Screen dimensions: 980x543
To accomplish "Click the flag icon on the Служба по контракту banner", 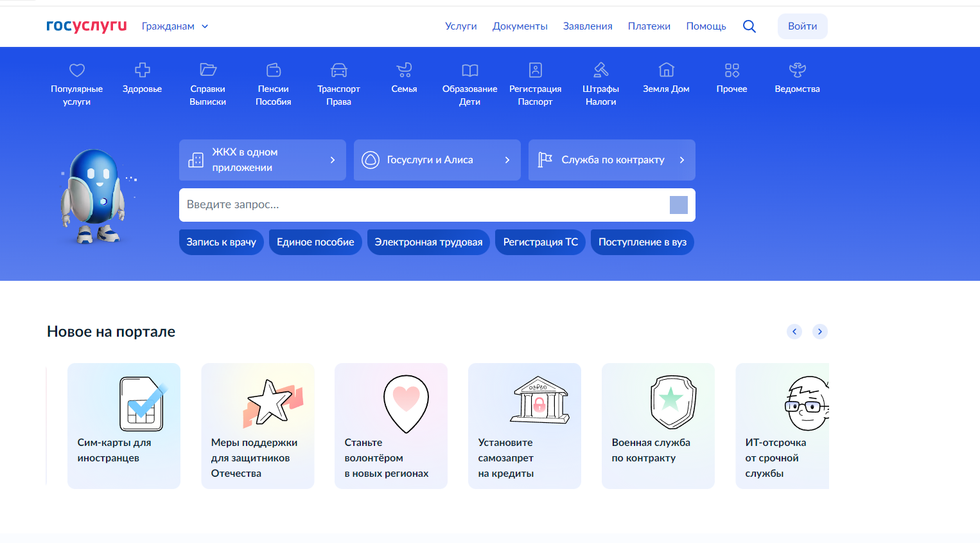I will (545, 159).
